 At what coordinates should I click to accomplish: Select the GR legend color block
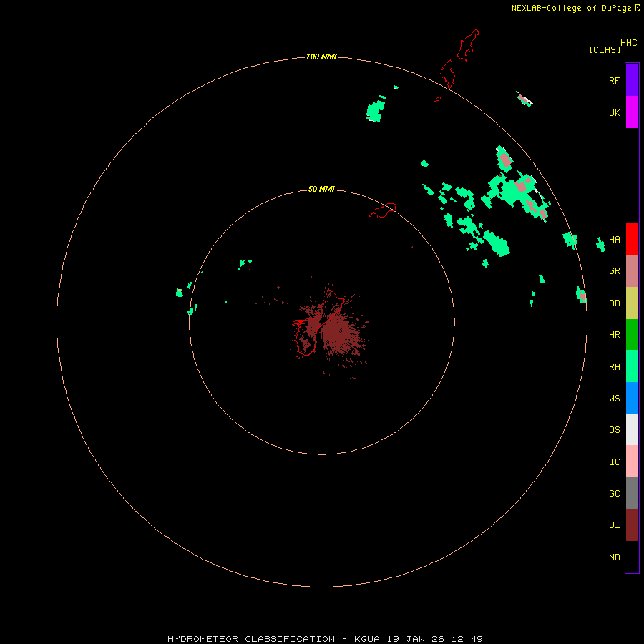coord(632,271)
